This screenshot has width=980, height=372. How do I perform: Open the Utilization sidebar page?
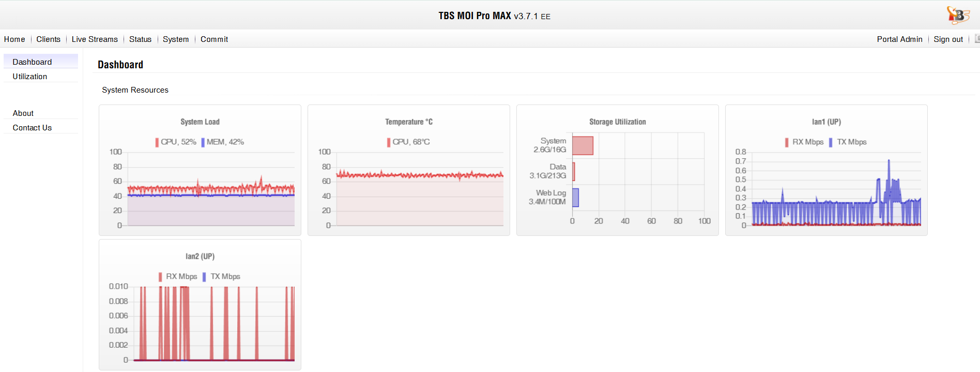point(30,77)
